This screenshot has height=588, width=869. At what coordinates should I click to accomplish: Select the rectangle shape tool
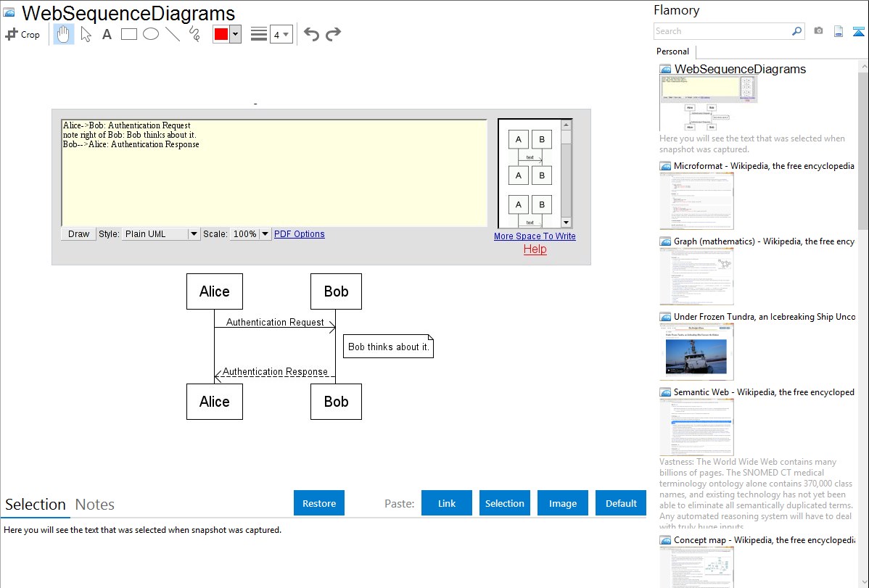click(128, 34)
